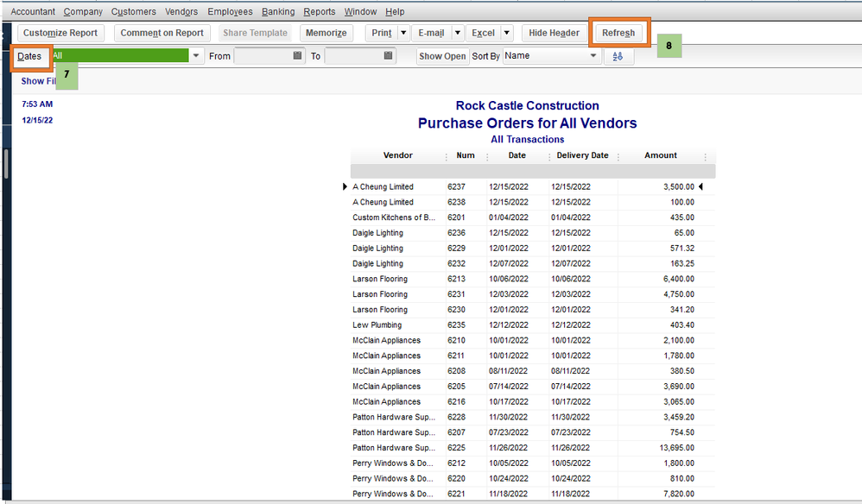Open the To date calendar picker
The width and height of the screenshot is (862, 504).
[389, 56]
